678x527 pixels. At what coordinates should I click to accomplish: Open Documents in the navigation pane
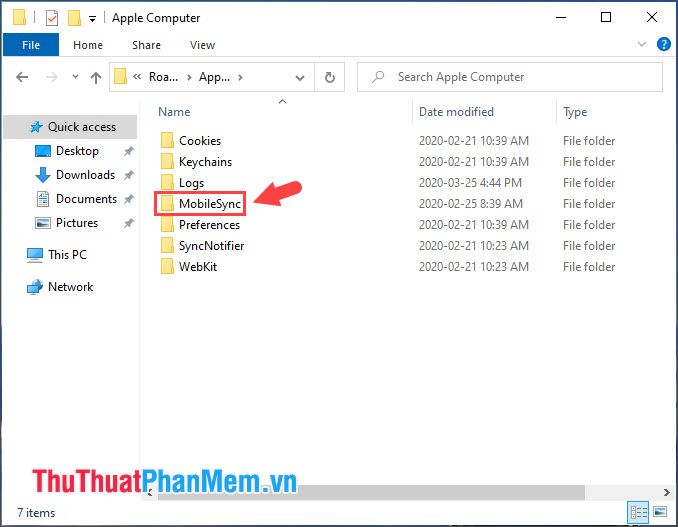(x=86, y=199)
